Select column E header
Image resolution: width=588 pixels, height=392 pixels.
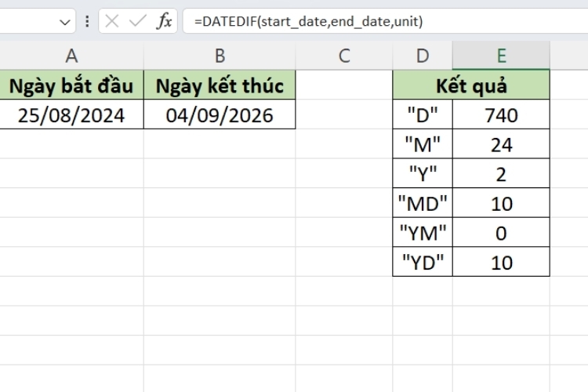(502, 56)
